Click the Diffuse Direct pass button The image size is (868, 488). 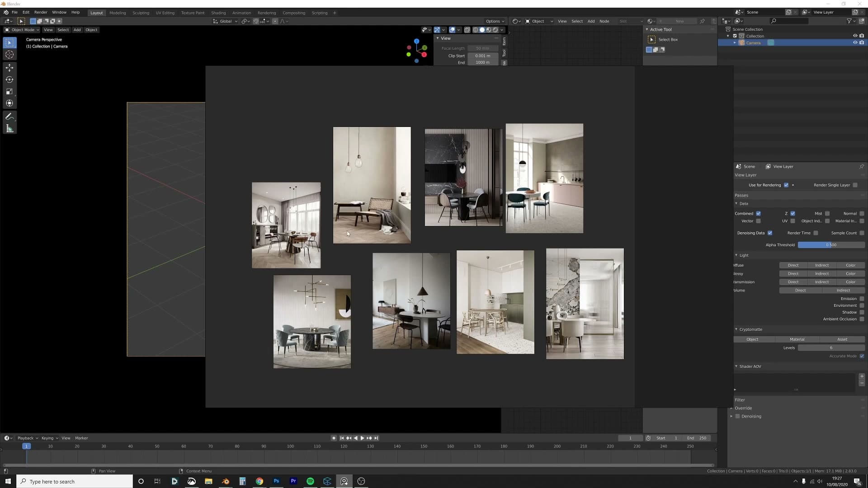793,265
